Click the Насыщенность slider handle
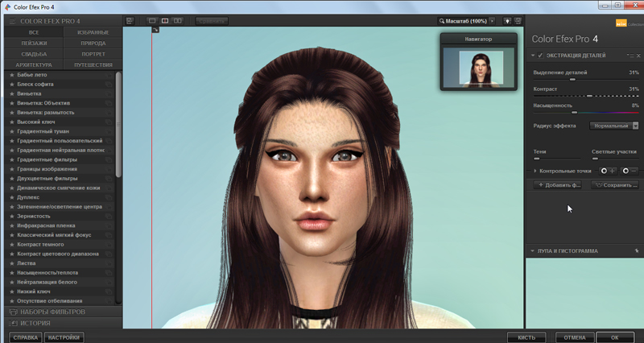 (574, 112)
